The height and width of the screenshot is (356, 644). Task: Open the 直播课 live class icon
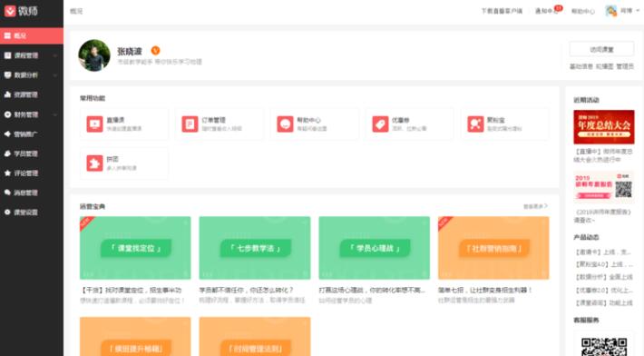click(x=94, y=124)
